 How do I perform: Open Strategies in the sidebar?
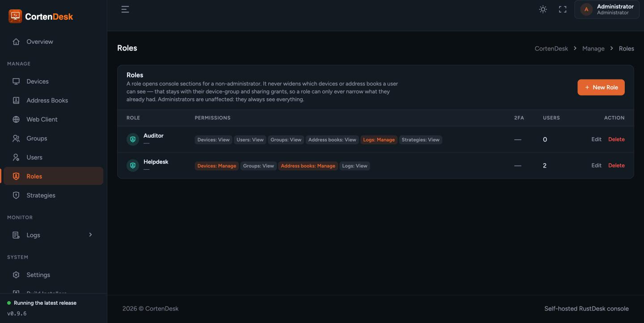[x=54, y=195]
